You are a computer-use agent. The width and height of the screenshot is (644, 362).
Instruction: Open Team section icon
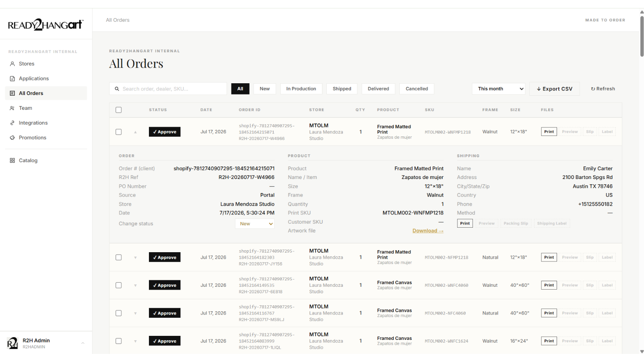click(x=12, y=108)
